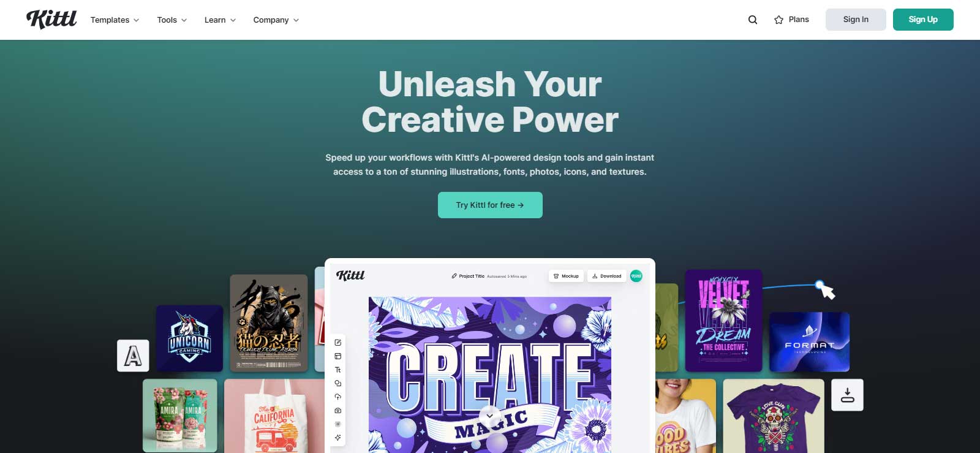Viewport: 980px width, 453px height.
Task: Click the Photos camera icon in editor sidebar
Action: point(337,411)
